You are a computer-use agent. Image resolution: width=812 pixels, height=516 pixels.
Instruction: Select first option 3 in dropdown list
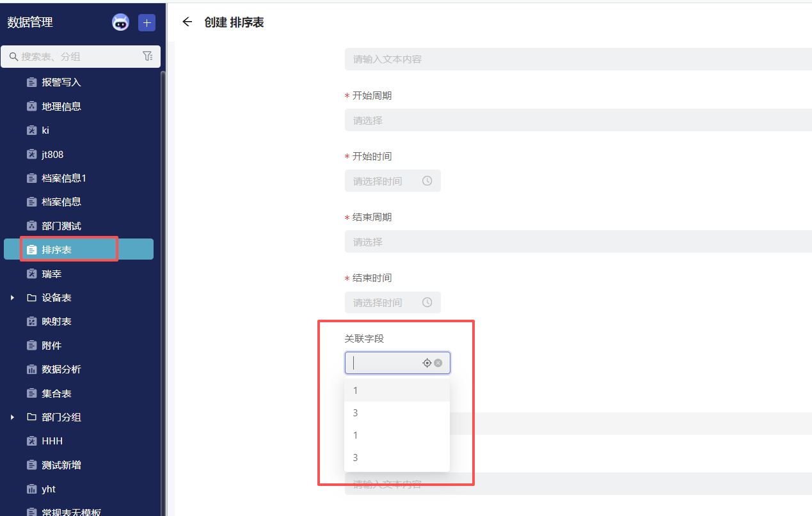click(x=397, y=413)
